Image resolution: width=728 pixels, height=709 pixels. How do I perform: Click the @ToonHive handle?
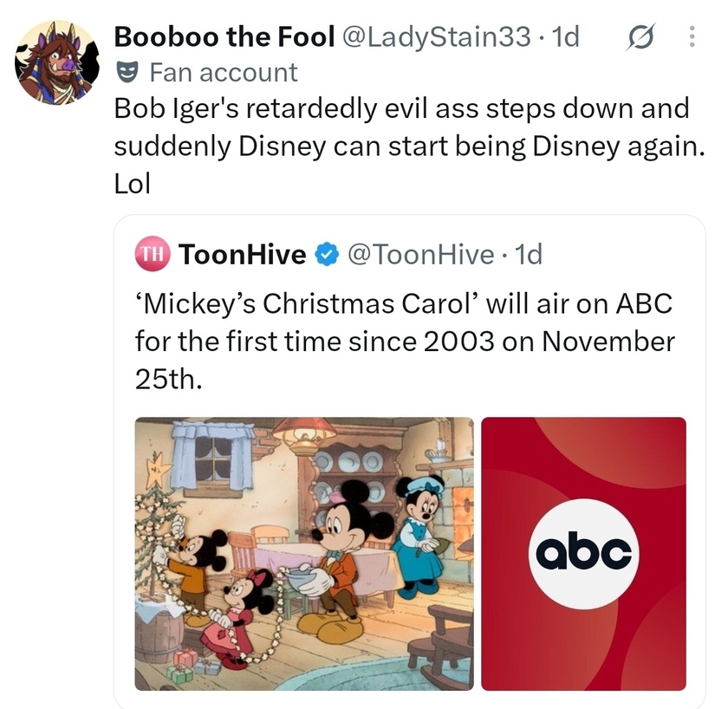click(x=420, y=254)
